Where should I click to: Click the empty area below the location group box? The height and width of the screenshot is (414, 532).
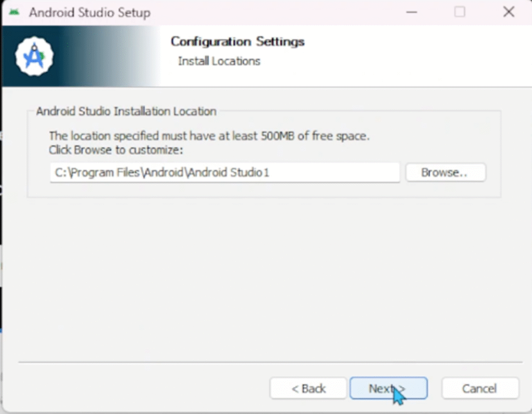point(260,275)
